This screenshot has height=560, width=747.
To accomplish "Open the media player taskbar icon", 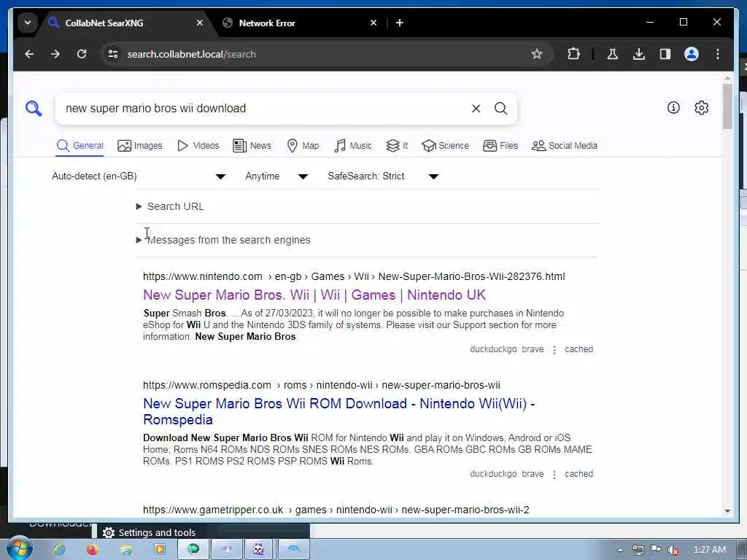I will [x=160, y=550].
